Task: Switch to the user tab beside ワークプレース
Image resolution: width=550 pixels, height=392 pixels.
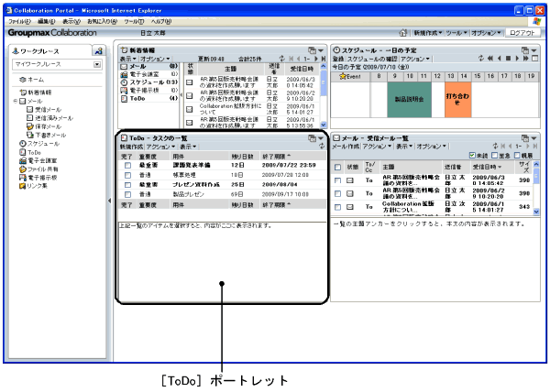Action: [99, 51]
